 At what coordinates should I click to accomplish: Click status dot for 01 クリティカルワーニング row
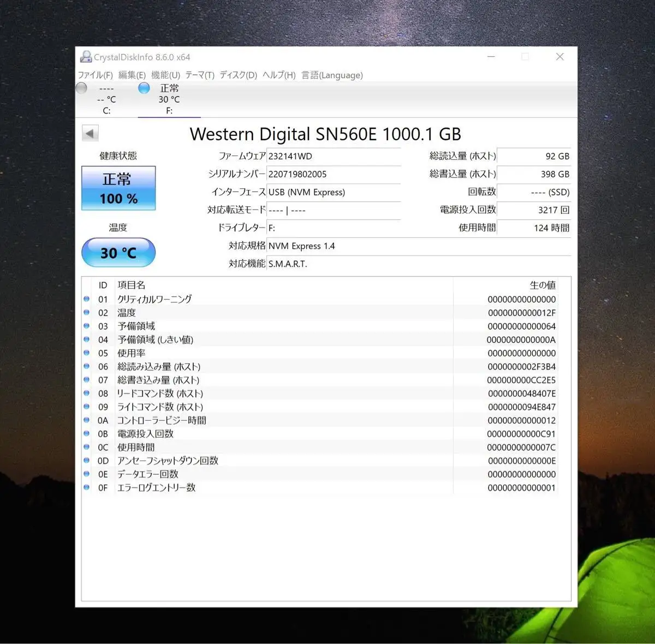pyautogui.click(x=87, y=299)
